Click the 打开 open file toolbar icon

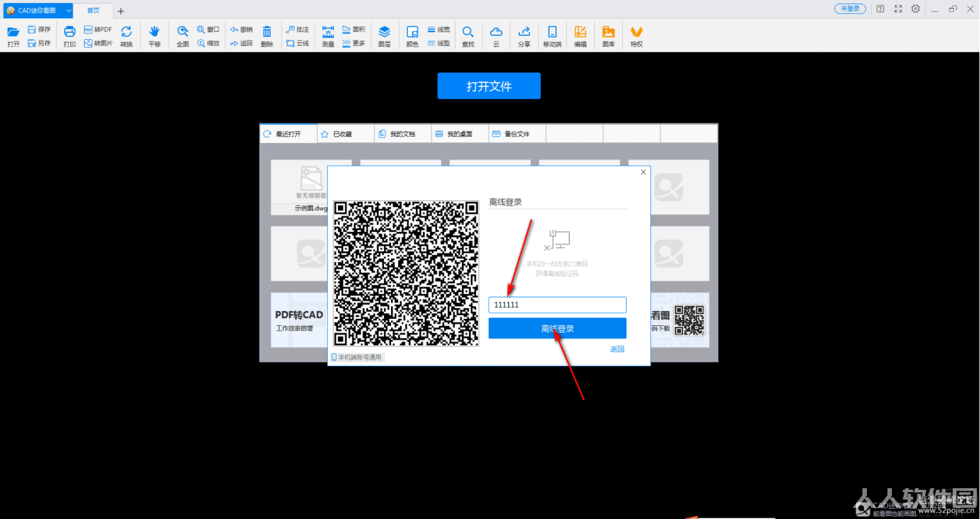(x=13, y=36)
